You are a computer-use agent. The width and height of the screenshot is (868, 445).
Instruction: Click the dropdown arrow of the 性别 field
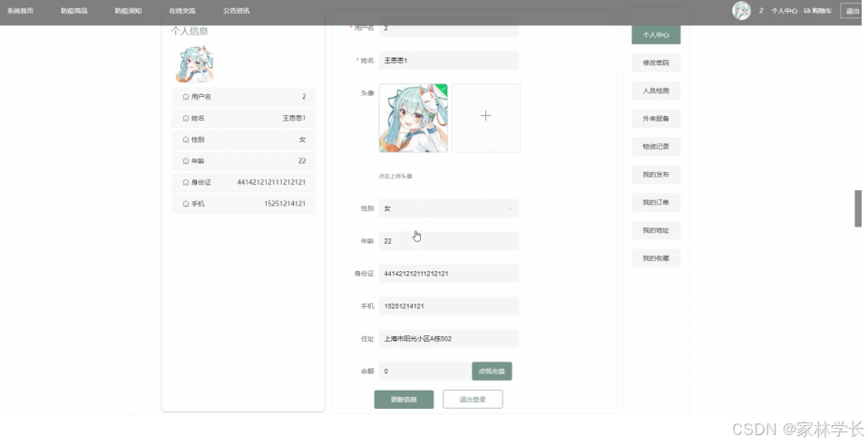pos(510,208)
